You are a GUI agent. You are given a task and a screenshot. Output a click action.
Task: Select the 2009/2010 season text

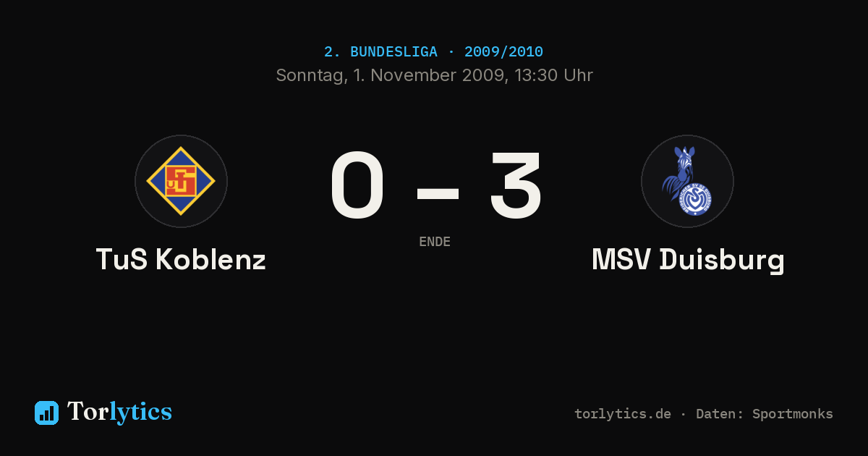click(503, 52)
